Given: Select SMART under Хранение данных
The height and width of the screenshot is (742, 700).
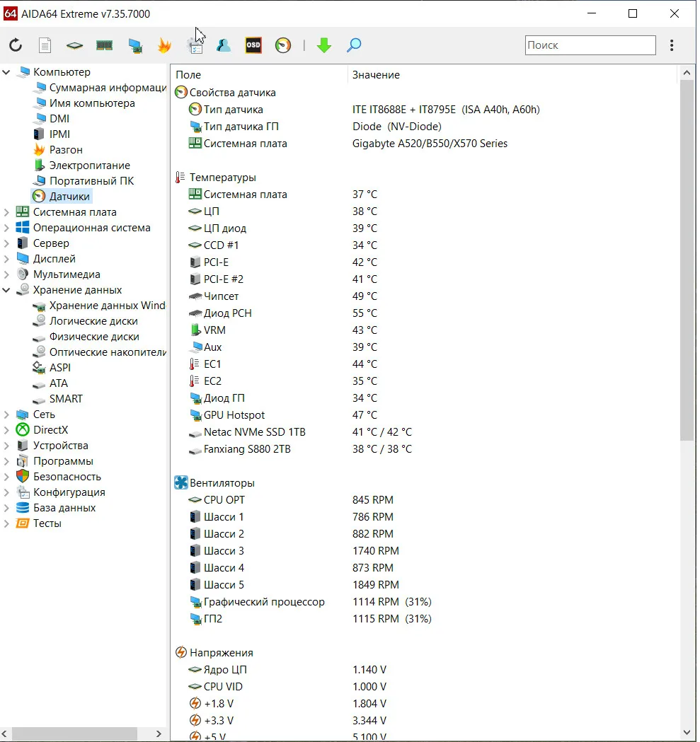Looking at the screenshot, I should tap(66, 399).
